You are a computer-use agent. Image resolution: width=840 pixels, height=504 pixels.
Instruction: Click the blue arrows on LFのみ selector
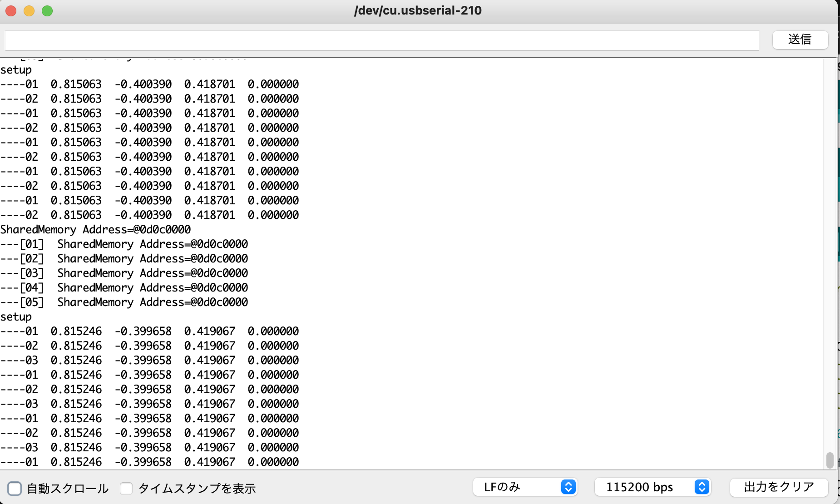click(568, 487)
